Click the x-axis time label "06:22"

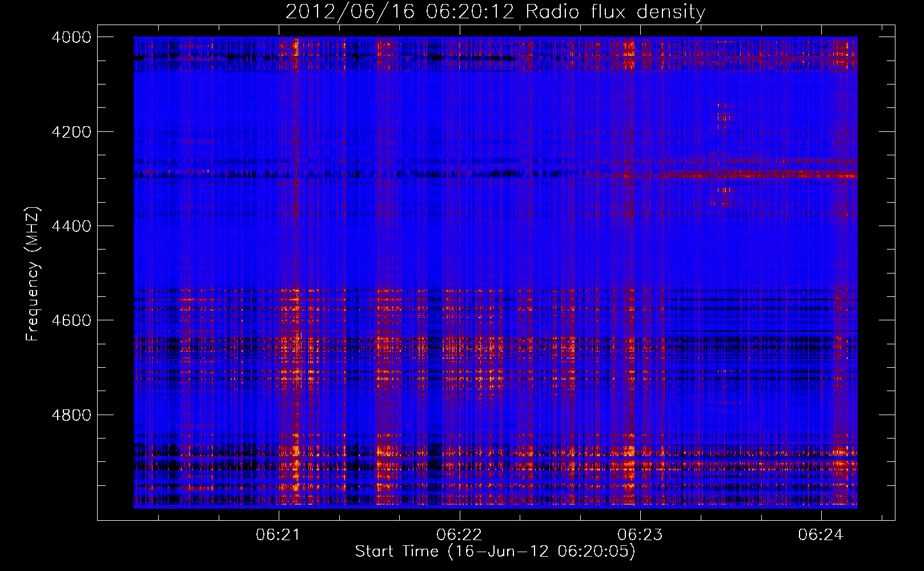pos(459,535)
